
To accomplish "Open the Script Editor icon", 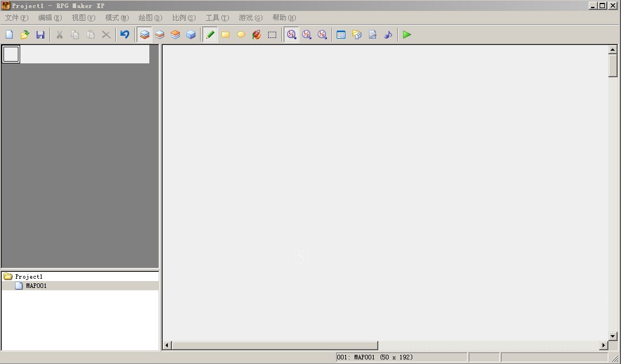I will pos(372,35).
